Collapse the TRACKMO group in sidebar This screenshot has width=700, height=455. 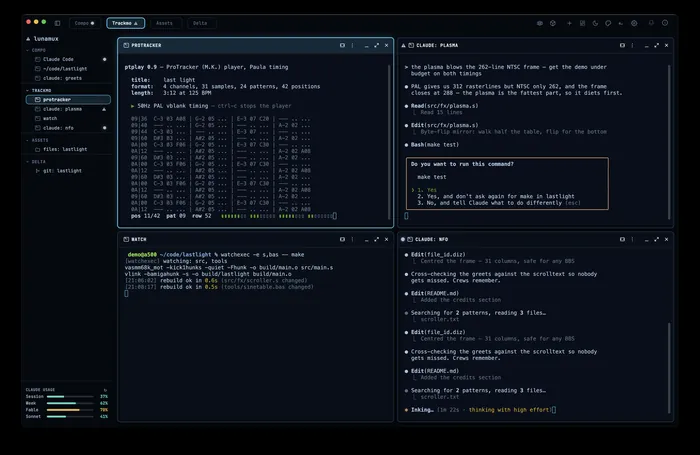tap(27, 90)
